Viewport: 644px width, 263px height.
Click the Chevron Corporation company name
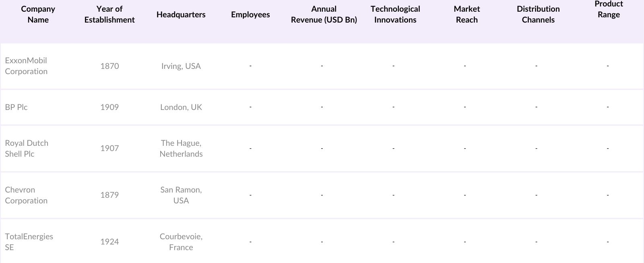tap(26, 195)
